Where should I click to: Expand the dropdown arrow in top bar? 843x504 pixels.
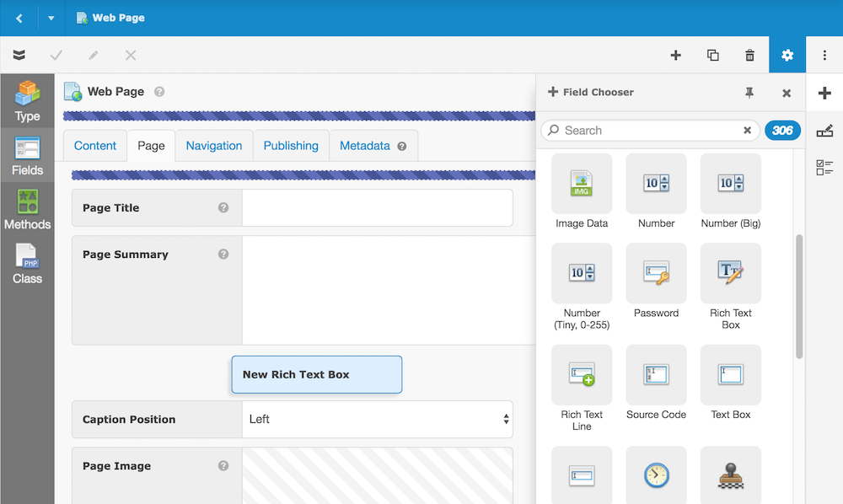51,18
